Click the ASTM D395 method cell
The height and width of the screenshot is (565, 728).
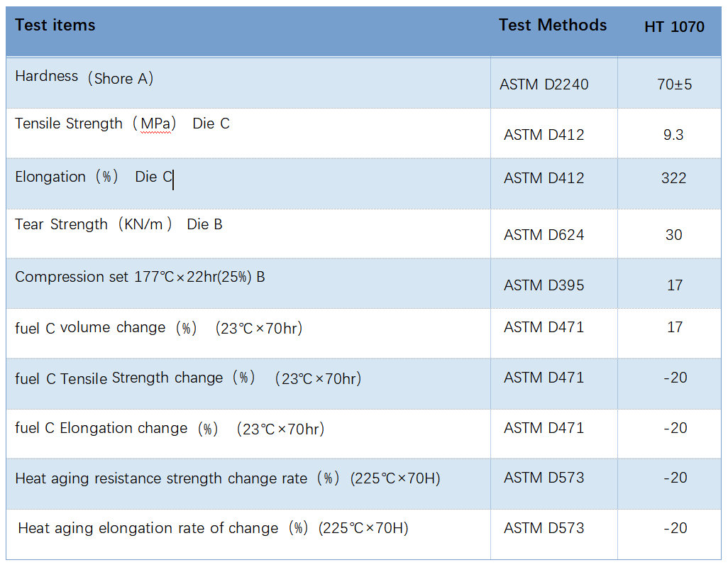[x=544, y=285]
